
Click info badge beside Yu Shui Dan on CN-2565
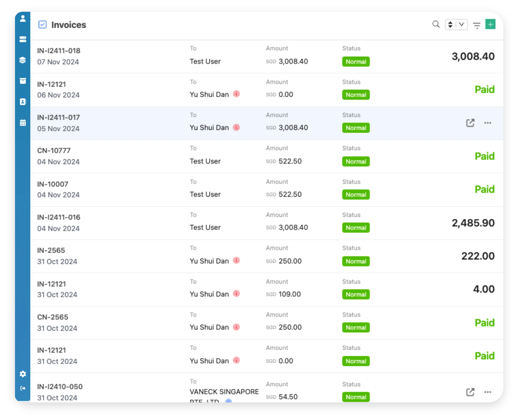[237, 327]
